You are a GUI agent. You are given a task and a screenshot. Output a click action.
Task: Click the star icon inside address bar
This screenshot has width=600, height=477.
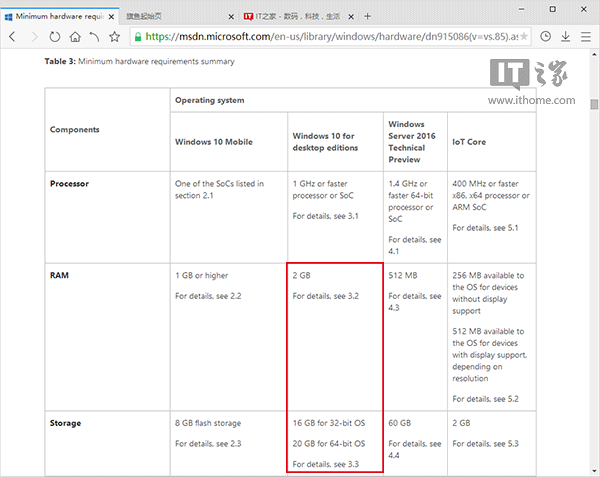coord(524,36)
